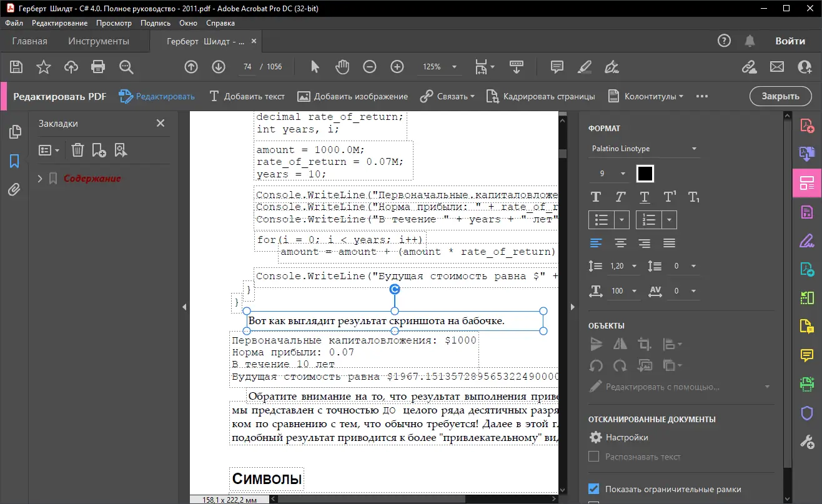Go to the previous page arrow
822x504 pixels.
191,67
